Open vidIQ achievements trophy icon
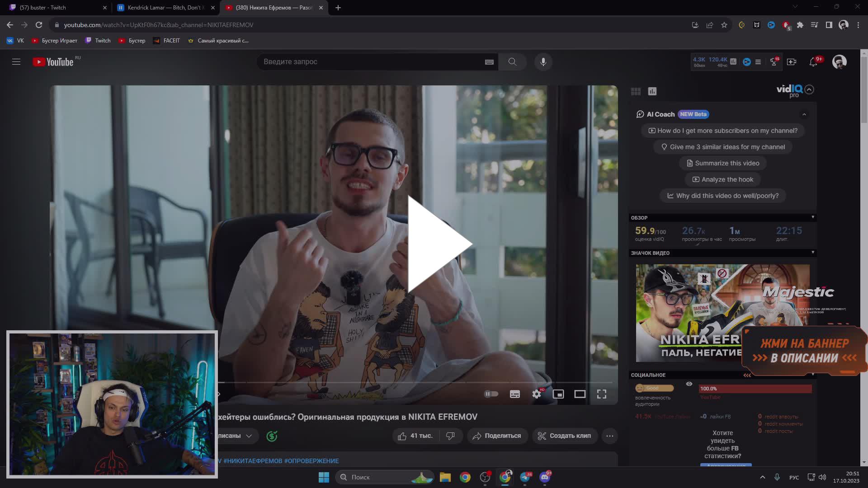This screenshot has width=868, height=488. (x=774, y=62)
